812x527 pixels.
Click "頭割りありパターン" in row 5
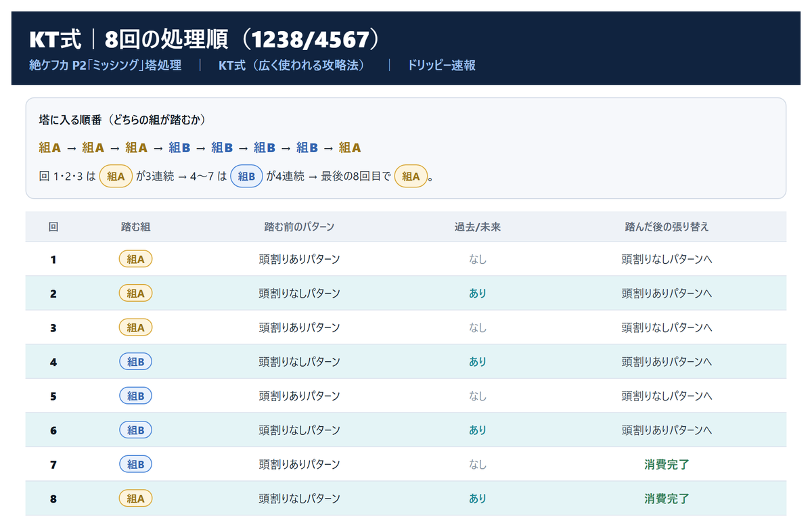299,396
